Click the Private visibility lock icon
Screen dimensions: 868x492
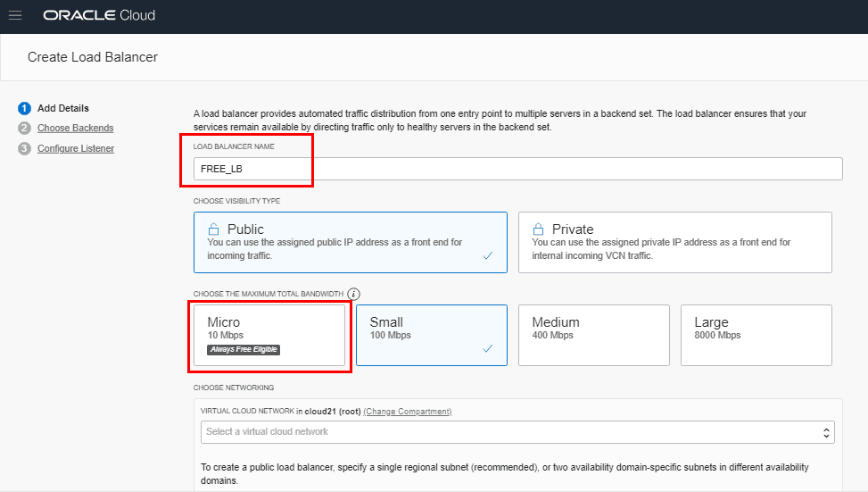pyautogui.click(x=538, y=229)
